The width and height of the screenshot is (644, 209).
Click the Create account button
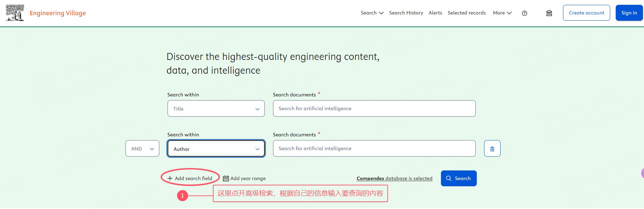[586, 13]
